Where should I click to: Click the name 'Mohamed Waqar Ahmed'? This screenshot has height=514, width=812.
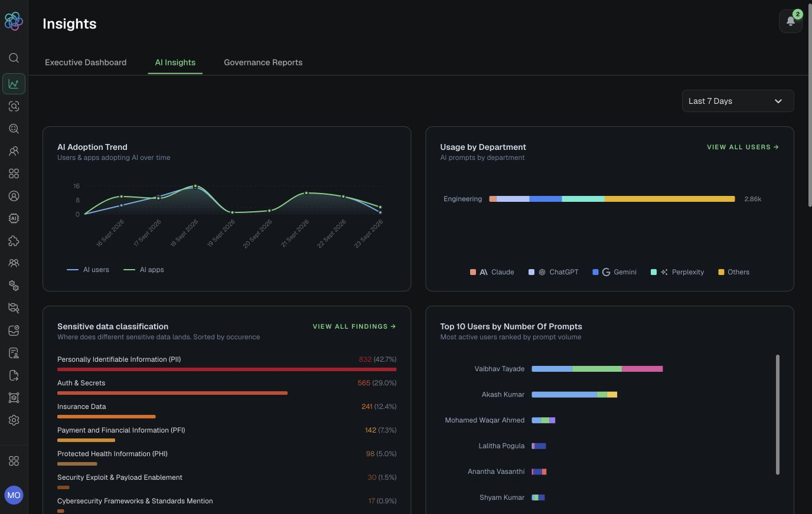[x=485, y=420]
